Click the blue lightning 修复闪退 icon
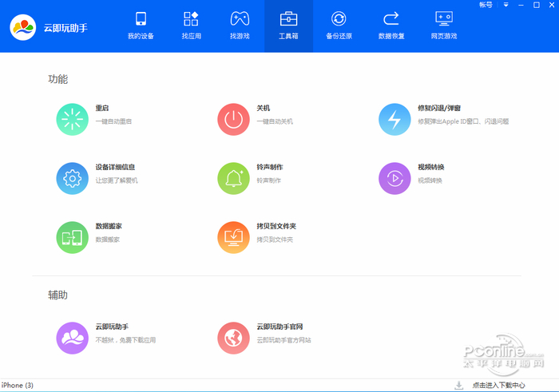The width and height of the screenshot is (559, 392). coord(394,120)
